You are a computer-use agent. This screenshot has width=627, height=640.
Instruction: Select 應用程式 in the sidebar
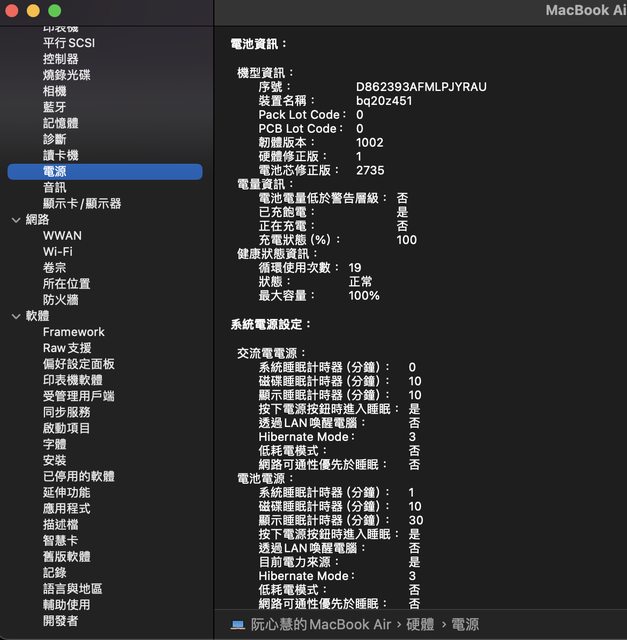(66, 508)
